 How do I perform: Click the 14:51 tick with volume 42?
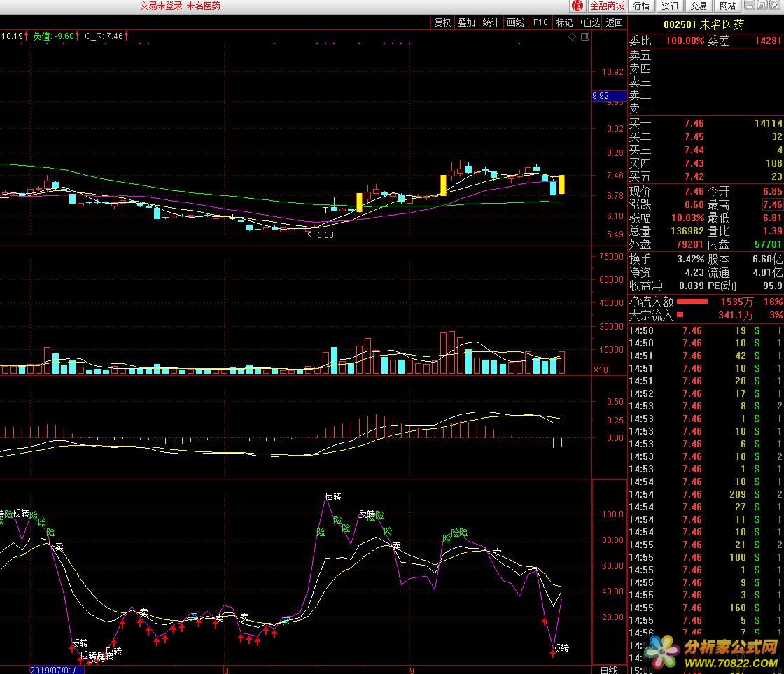coord(706,356)
